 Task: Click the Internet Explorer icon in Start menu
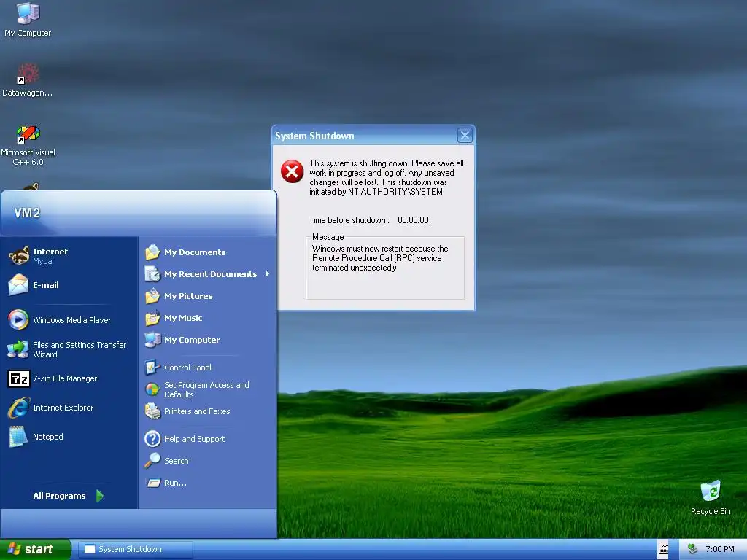tap(18, 408)
